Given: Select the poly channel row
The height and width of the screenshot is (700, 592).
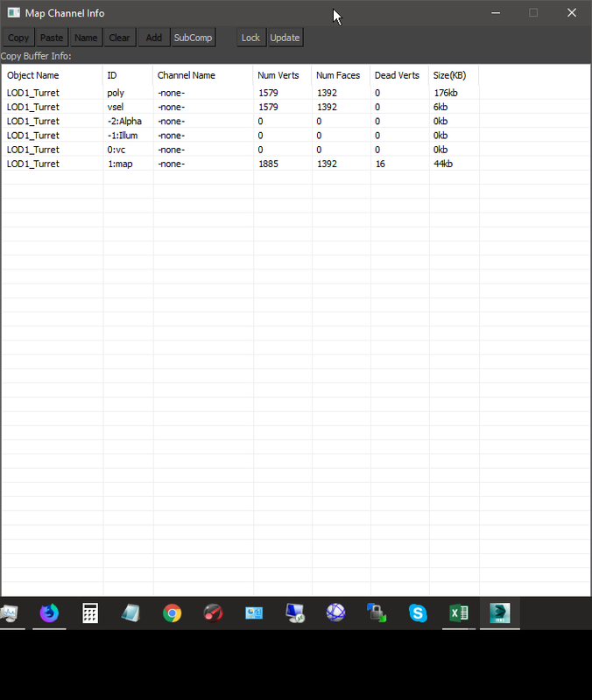Looking at the screenshot, I should pyautogui.click(x=295, y=93).
